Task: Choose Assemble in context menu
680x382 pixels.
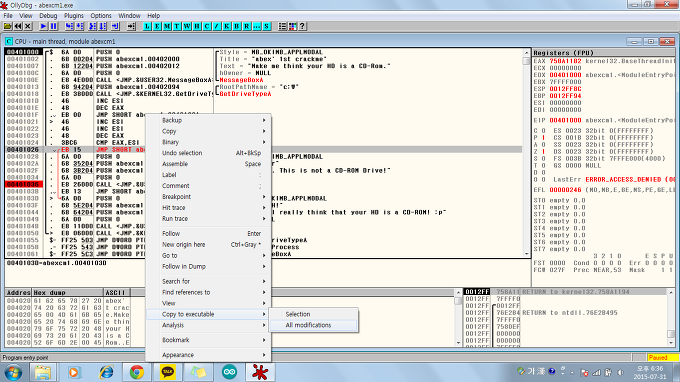Action: click(209, 164)
